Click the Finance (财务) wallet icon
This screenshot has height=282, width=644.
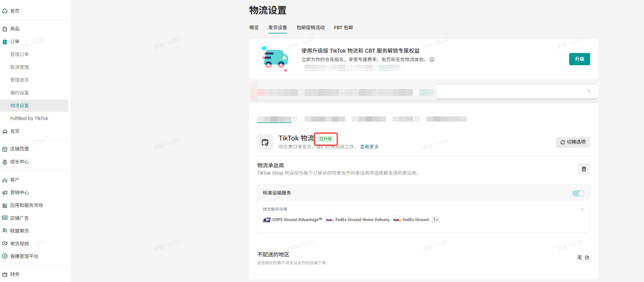[x=5, y=274]
